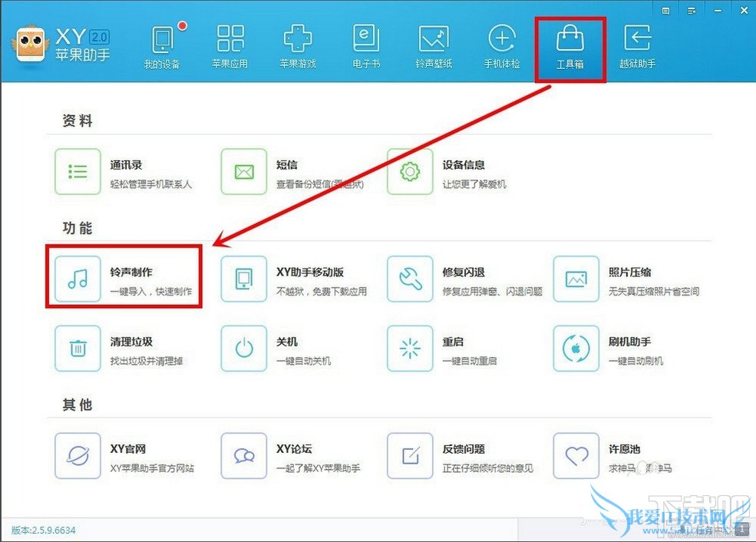Click the 设备信息 title text

pos(464,165)
